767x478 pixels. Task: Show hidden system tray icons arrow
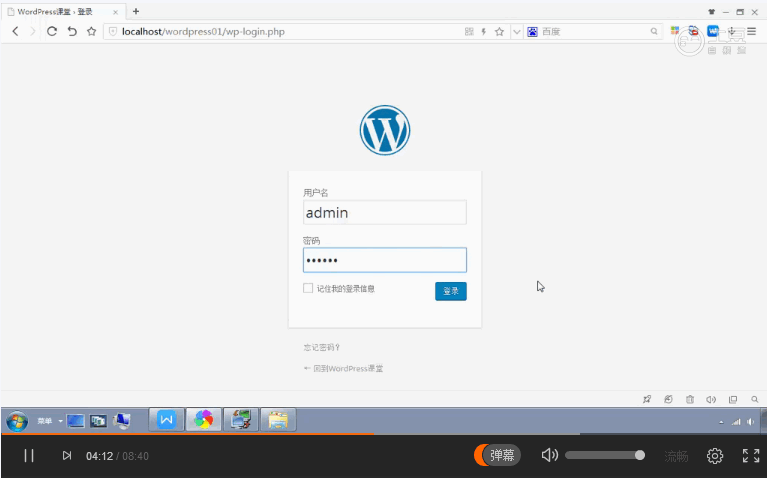pyautogui.click(x=721, y=422)
